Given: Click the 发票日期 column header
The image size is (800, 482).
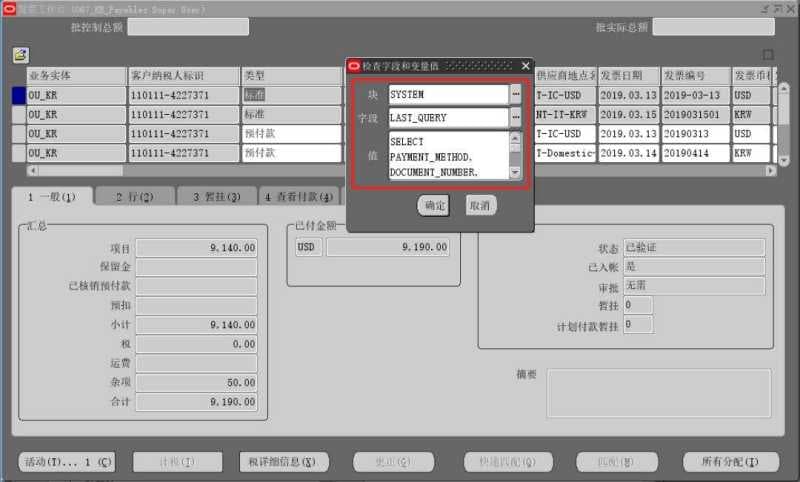Looking at the screenshot, I should pos(628,75).
